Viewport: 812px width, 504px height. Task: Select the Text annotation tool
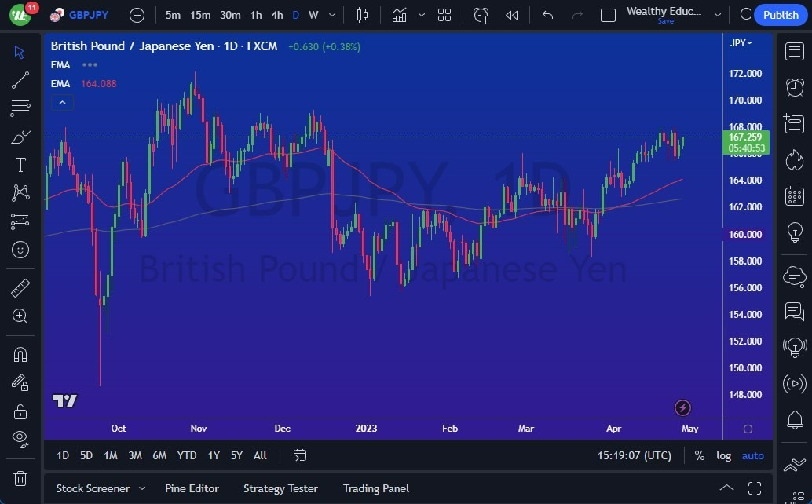(x=20, y=165)
